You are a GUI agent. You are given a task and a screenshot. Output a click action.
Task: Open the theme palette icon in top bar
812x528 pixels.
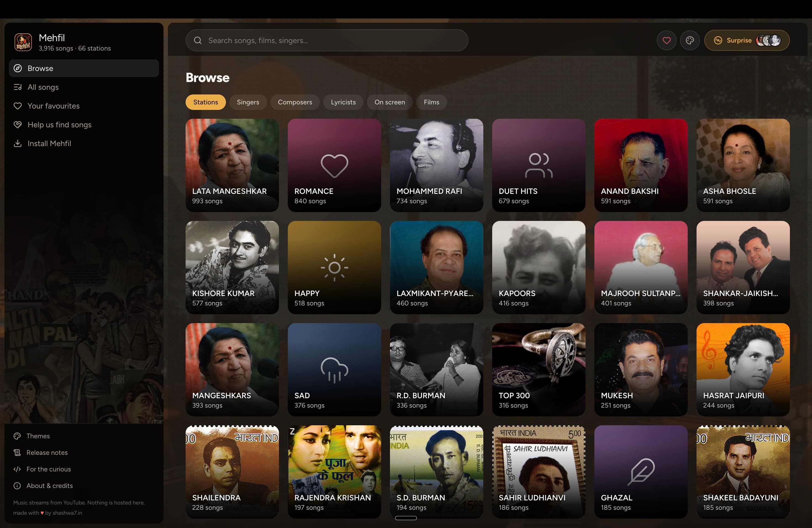(x=690, y=41)
